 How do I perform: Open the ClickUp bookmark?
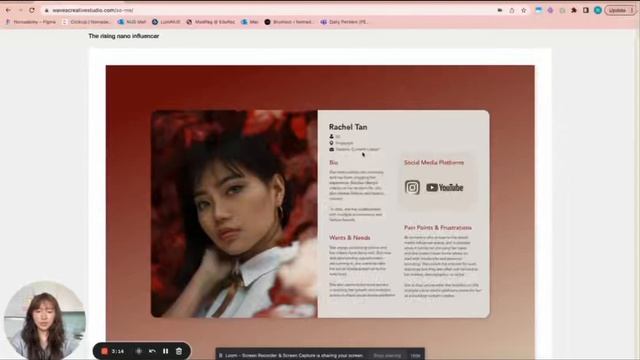pos(86,22)
